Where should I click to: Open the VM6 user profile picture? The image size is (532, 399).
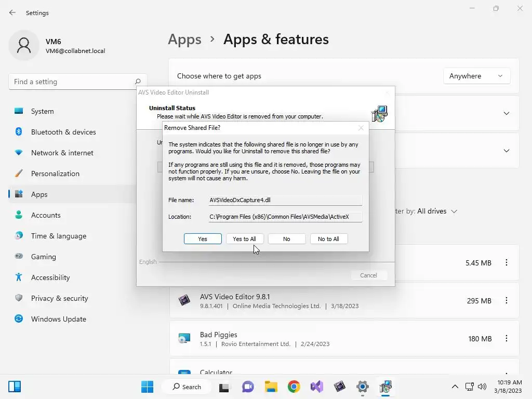click(24, 45)
